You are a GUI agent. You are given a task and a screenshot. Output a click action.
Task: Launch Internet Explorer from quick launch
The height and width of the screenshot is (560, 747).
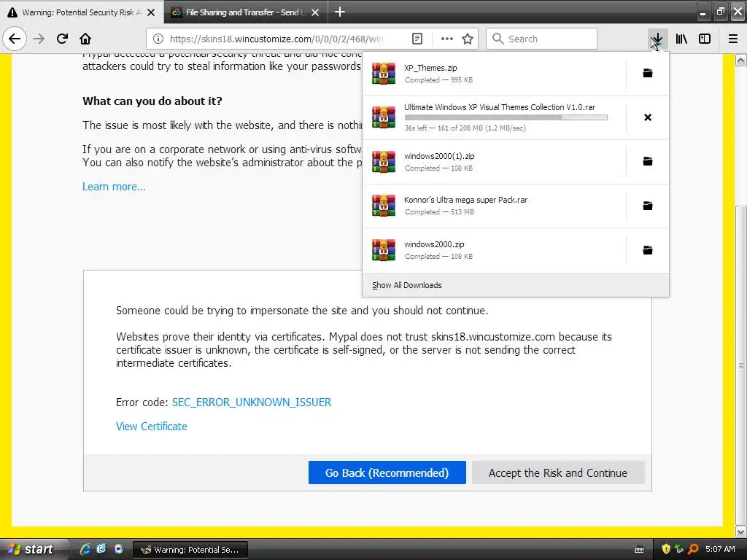pos(85,549)
